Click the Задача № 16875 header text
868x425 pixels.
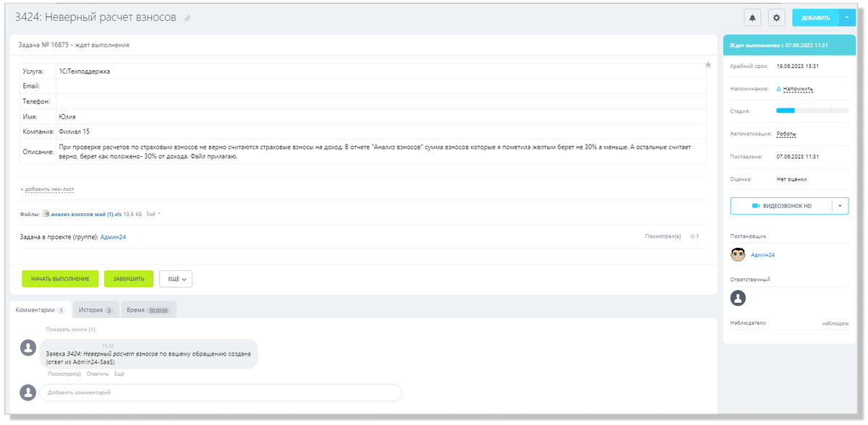pos(74,45)
